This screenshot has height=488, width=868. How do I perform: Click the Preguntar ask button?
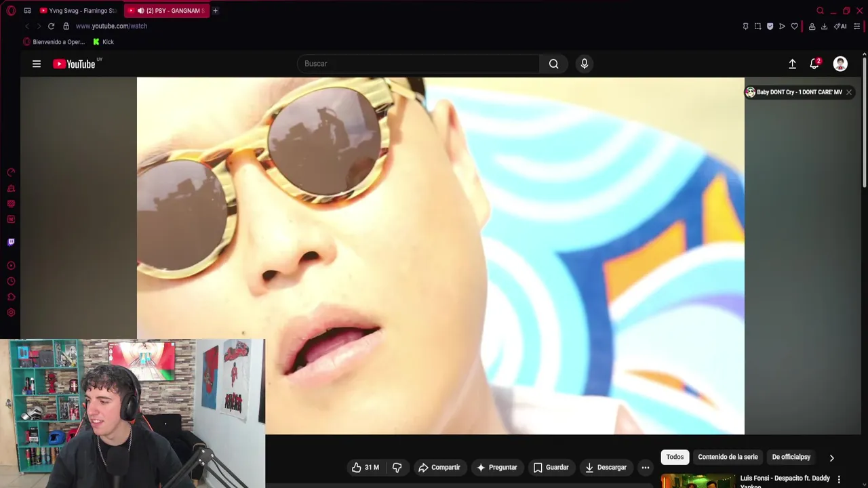click(497, 468)
